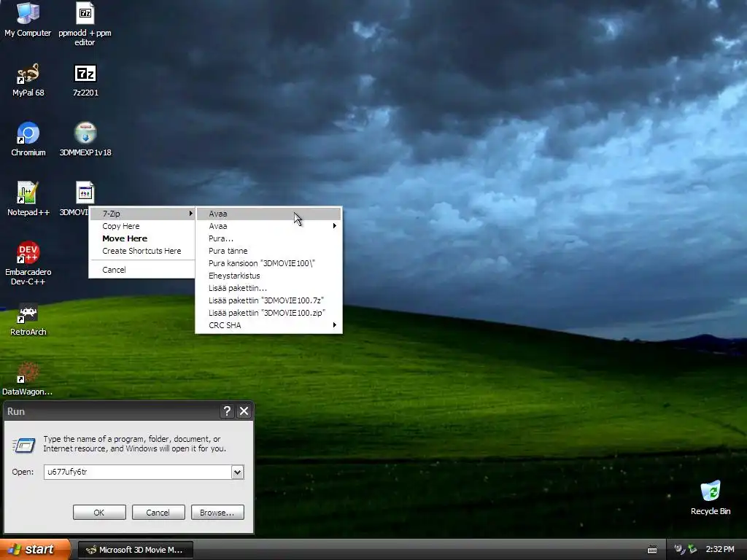Click the first system tray notification icon
The height and width of the screenshot is (560, 747).
(x=680, y=550)
